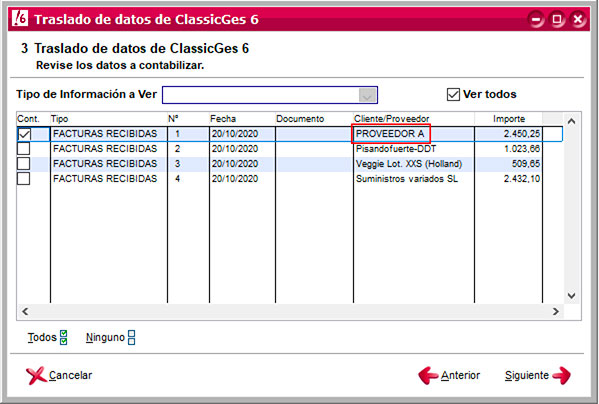Image resolution: width=599 pixels, height=404 pixels.
Task: Click the Cont. column header
Action: 33,119
